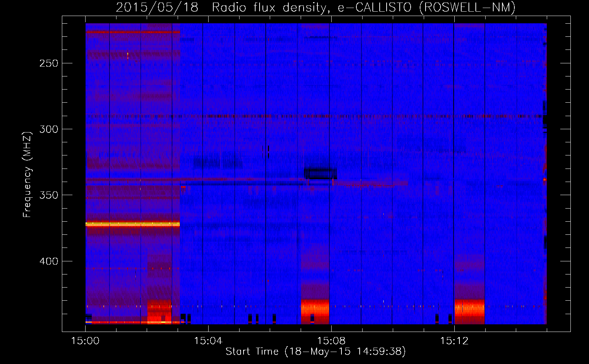This screenshot has width=589, height=364.
Task: Select the date '2015/05/18' in the title
Action: tap(157, 7)
